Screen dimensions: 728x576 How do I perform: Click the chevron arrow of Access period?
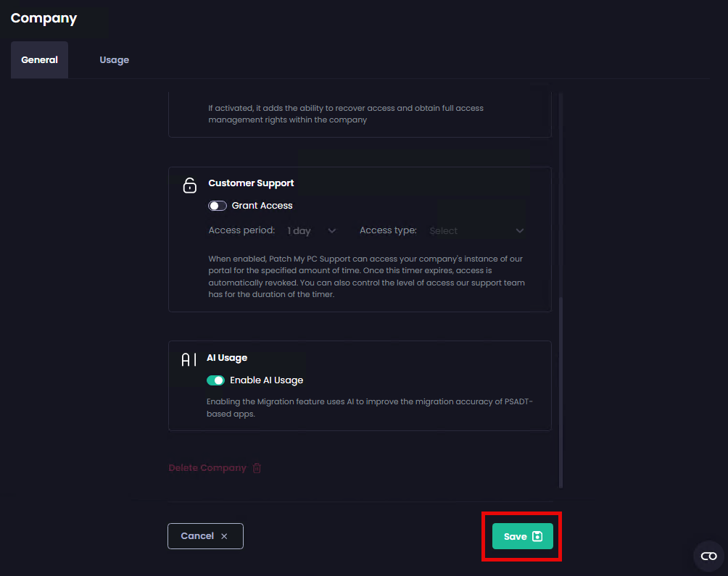point(332,230)
